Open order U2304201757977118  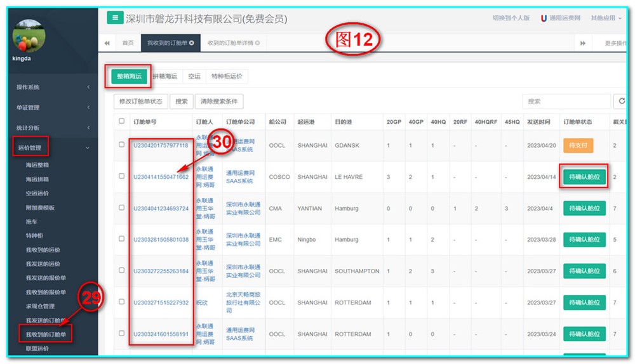(x=161, y=145)
